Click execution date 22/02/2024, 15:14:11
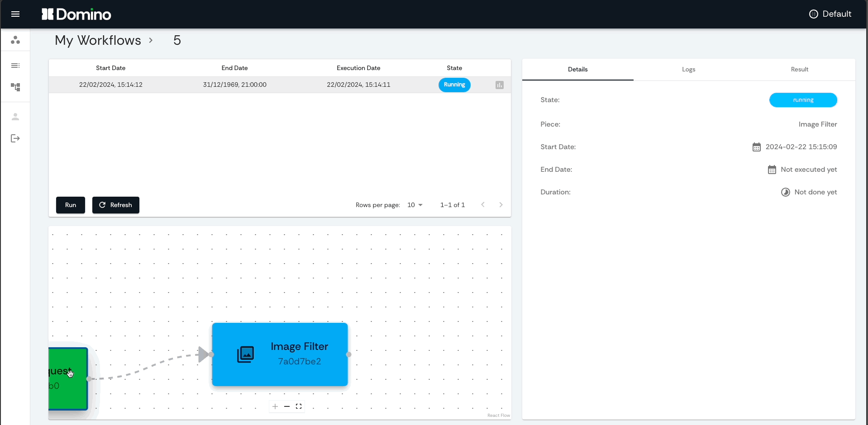Screen dimensions: 868x425 coord(358,85)
